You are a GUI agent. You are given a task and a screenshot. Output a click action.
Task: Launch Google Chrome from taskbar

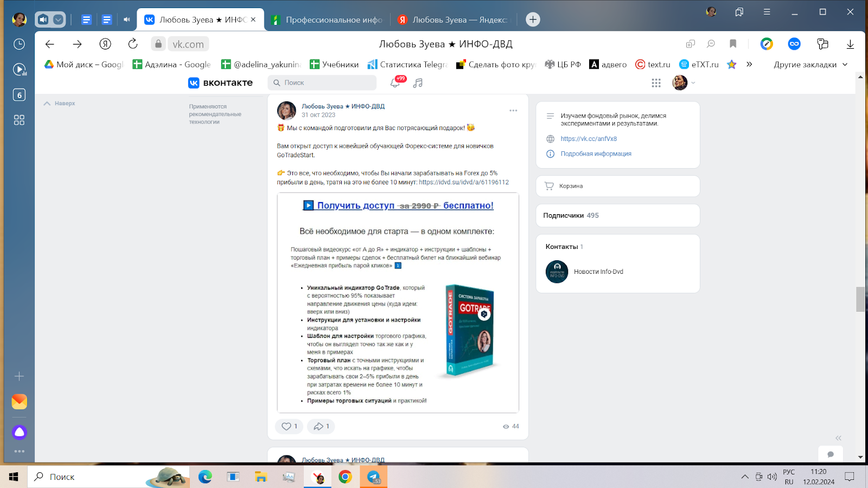[345, 477]
